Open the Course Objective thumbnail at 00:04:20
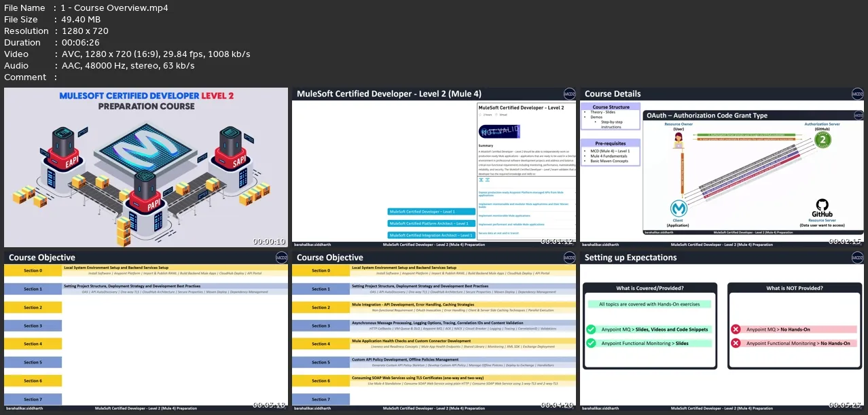This screenshot has width=868, height=415. [434, 331]
